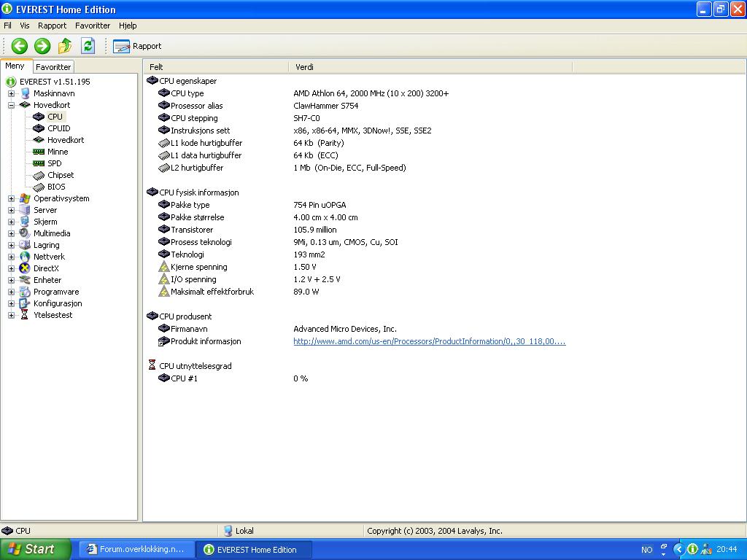The image size is (747, 560).
Task: Select the Maksimalt effektforbruk row
Action: (x=239, y=292)
